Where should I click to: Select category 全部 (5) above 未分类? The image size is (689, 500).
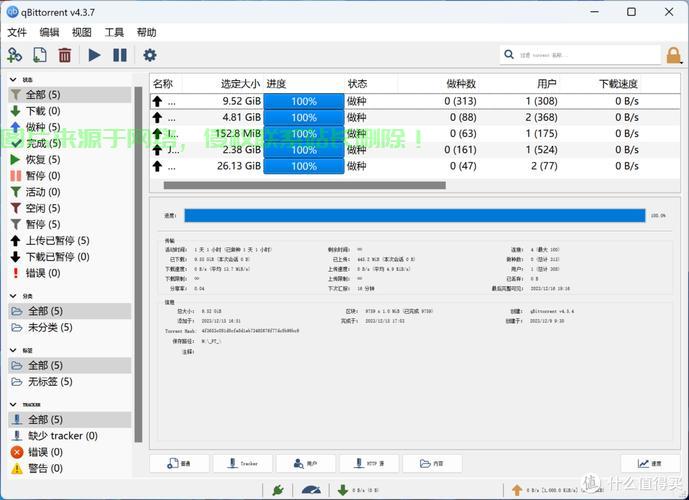point(69,311)
